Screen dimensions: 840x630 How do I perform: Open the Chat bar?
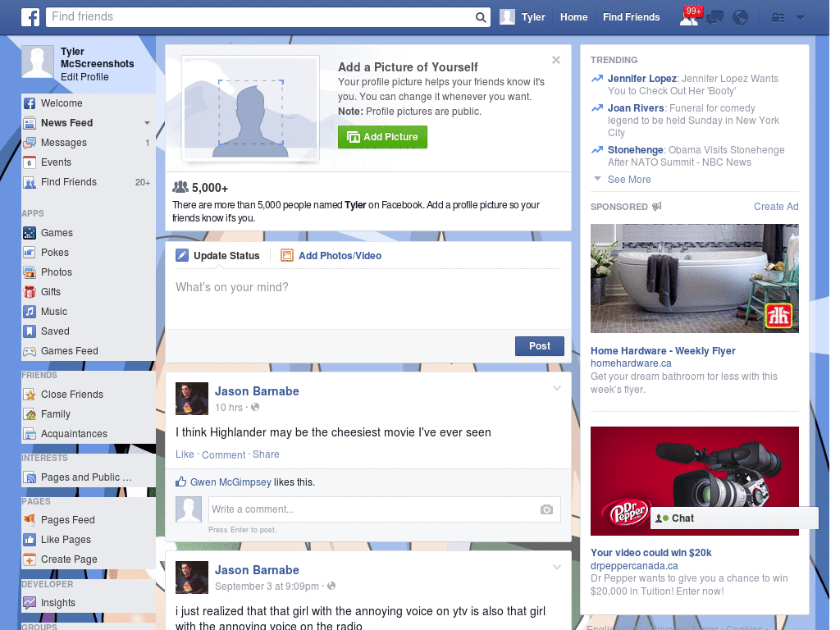pyautogui.click(x=734, y=518)
